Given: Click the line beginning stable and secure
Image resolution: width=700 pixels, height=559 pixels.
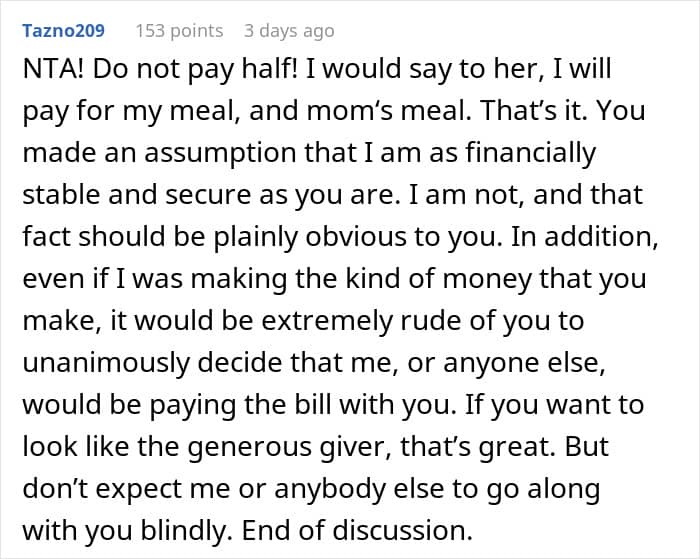Looking at the screenshot, I should coord(333,195).
